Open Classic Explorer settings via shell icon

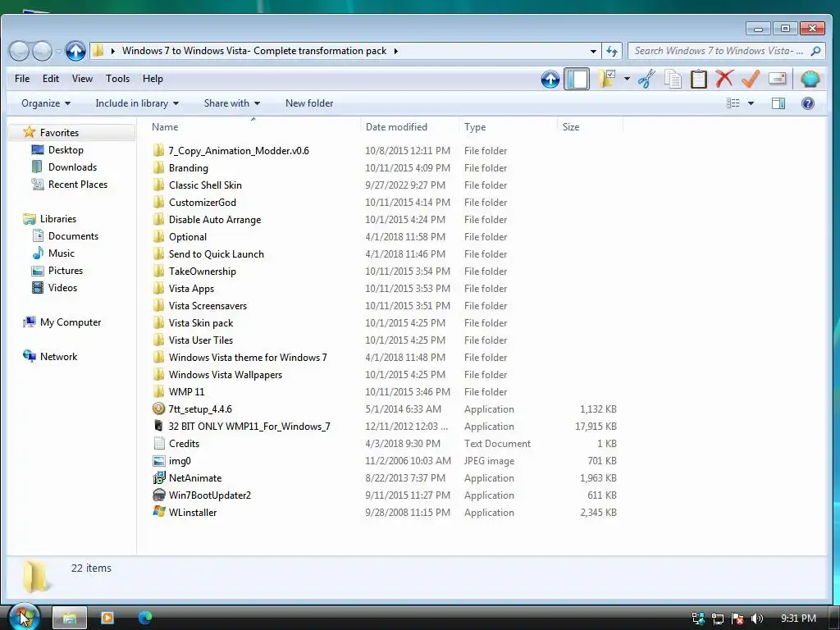point(810,80)
